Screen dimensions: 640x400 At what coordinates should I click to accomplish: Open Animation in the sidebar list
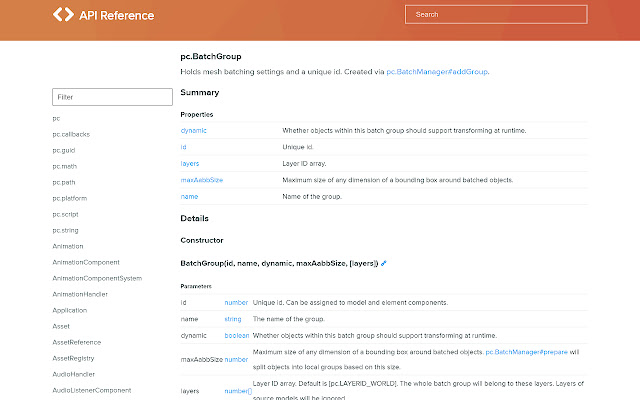pyautogui.click(x=68, y=246)
